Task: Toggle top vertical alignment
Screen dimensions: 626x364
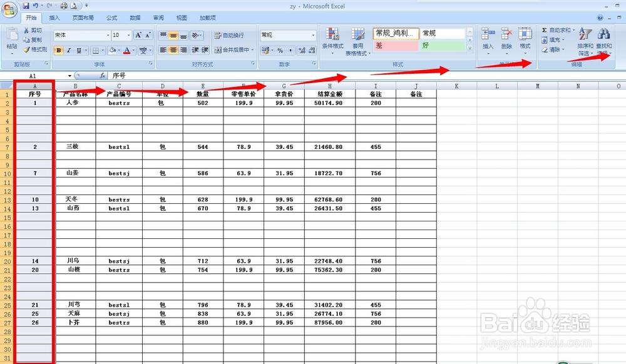Action: tap(163, 36)
